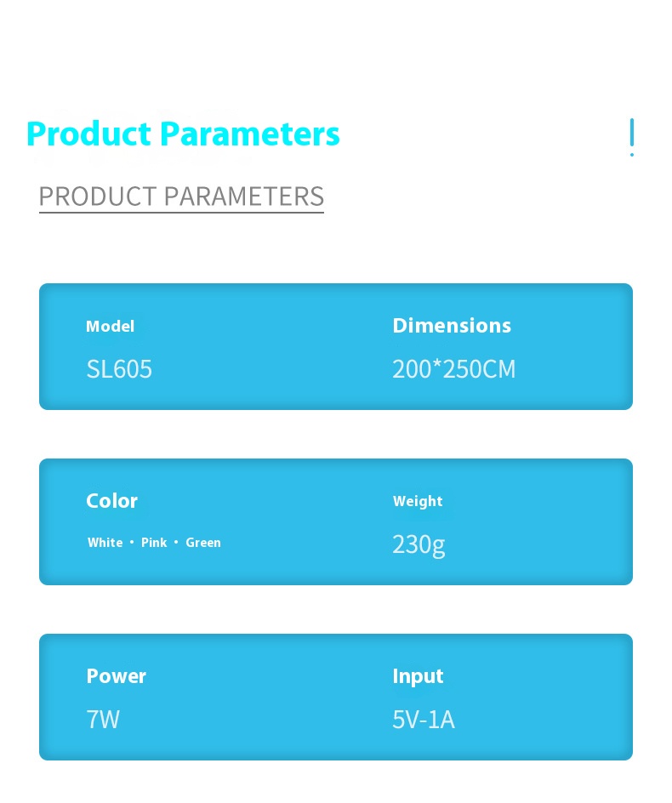Click the bullet between Pink and Green
Viewport: 672px width, 803px height.
click(176, 542)
